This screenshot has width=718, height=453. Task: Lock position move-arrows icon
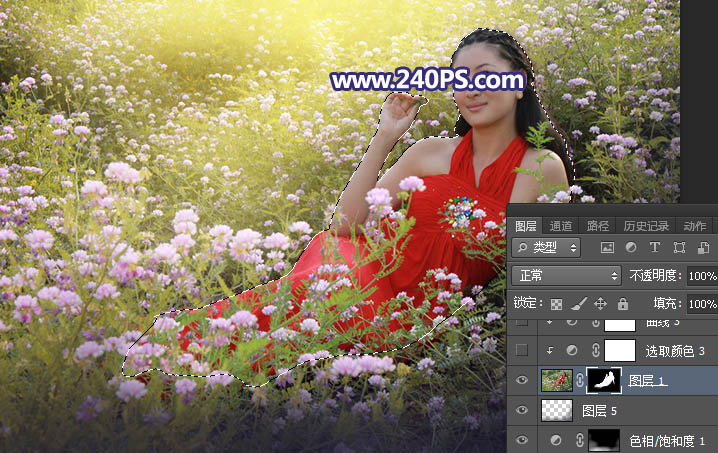[x=600, y=303]
